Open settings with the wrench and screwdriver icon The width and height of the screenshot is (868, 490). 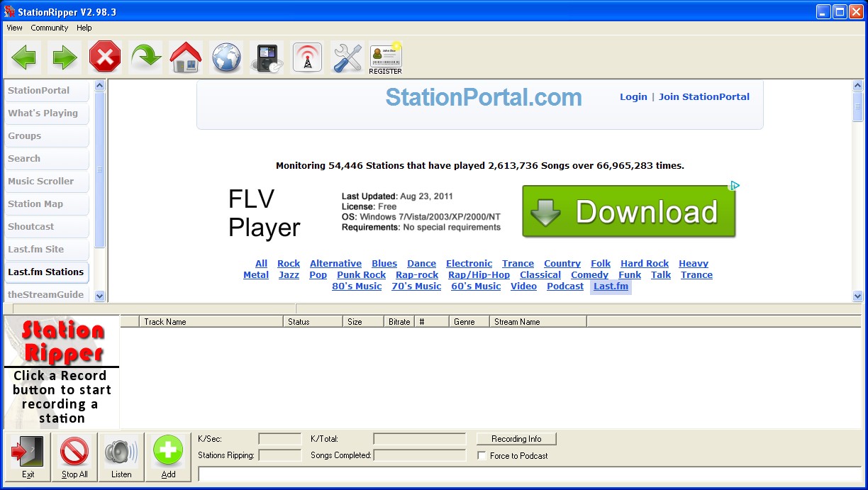tap(347, 57)
